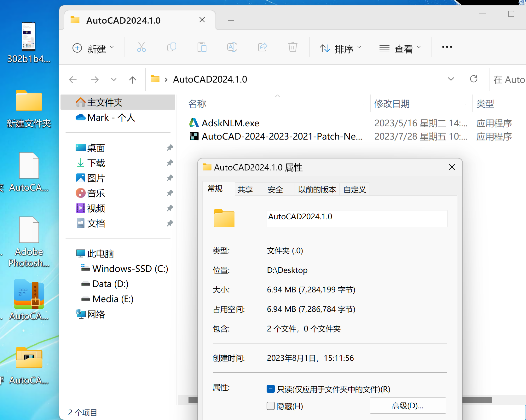The image size is (526, 420).
Task: Switch to the 以前的版本 tab
Action: (x=316, y=189)
